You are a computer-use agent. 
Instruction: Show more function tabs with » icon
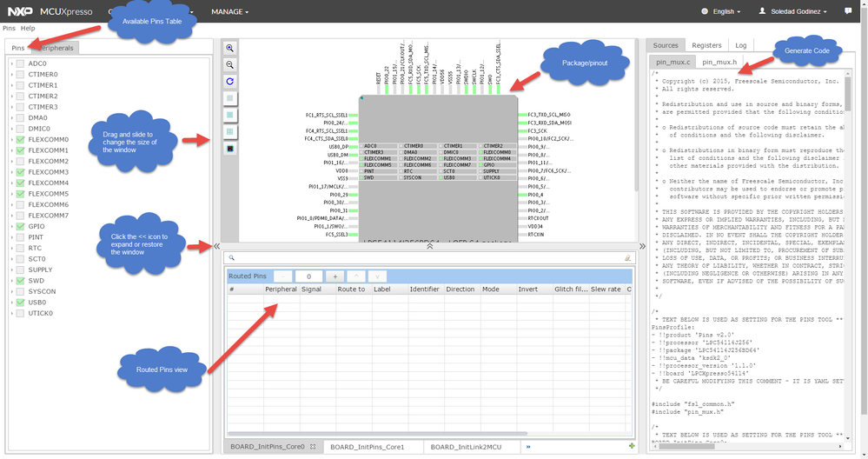[x=528, y=447]
